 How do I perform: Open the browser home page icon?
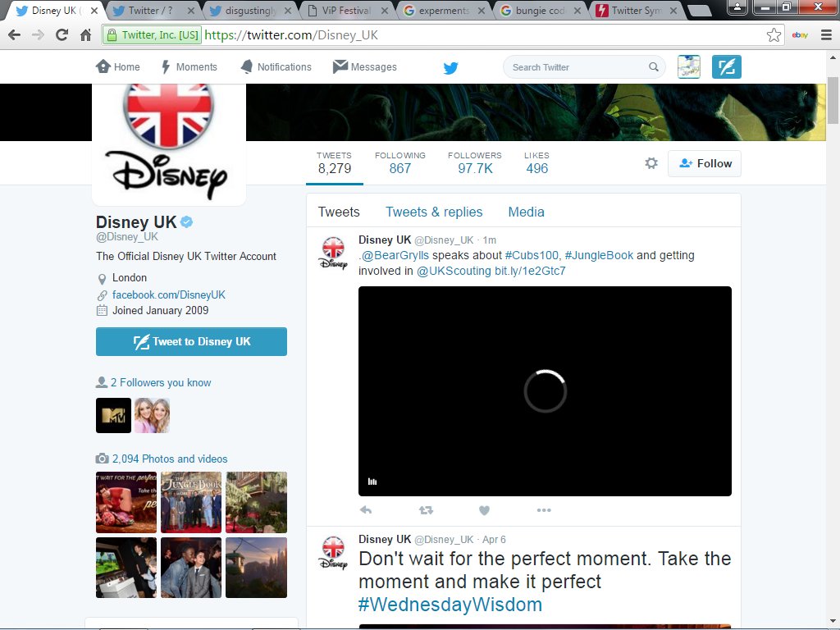(85, 35)
